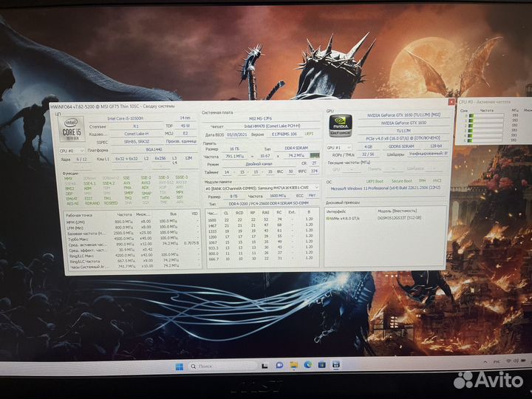Click the 16 GB memory size field
The image size is (532, 399).
pyautogui.click(x=234, y=149)
